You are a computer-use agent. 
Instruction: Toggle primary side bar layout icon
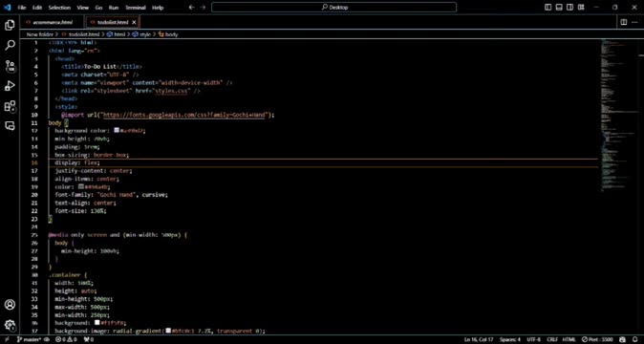547,8
